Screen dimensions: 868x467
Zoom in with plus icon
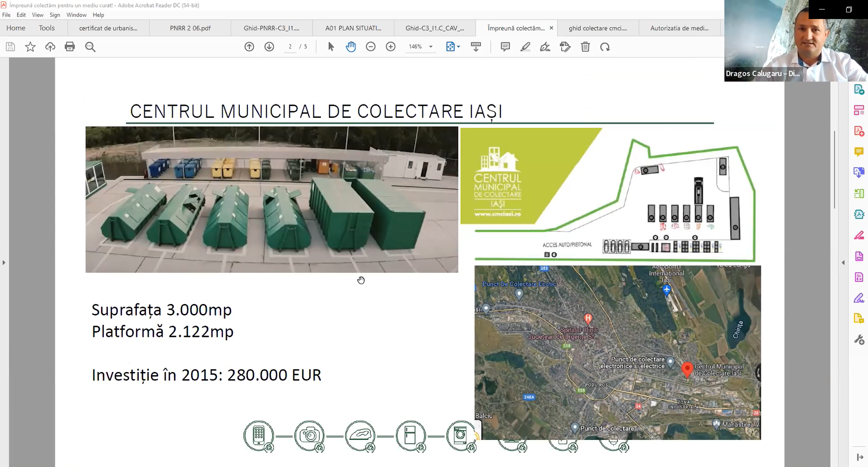pyautogui.click(x=391, y=47)
